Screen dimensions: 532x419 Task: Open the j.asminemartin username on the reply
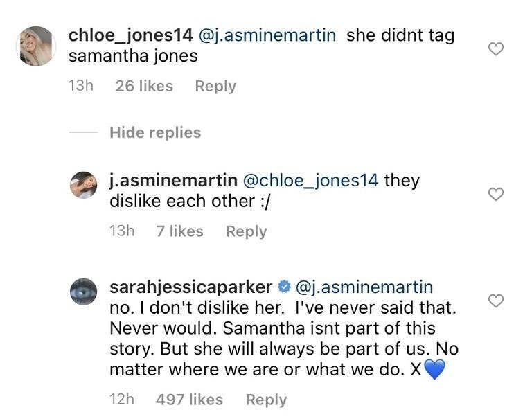click(173, 181)
